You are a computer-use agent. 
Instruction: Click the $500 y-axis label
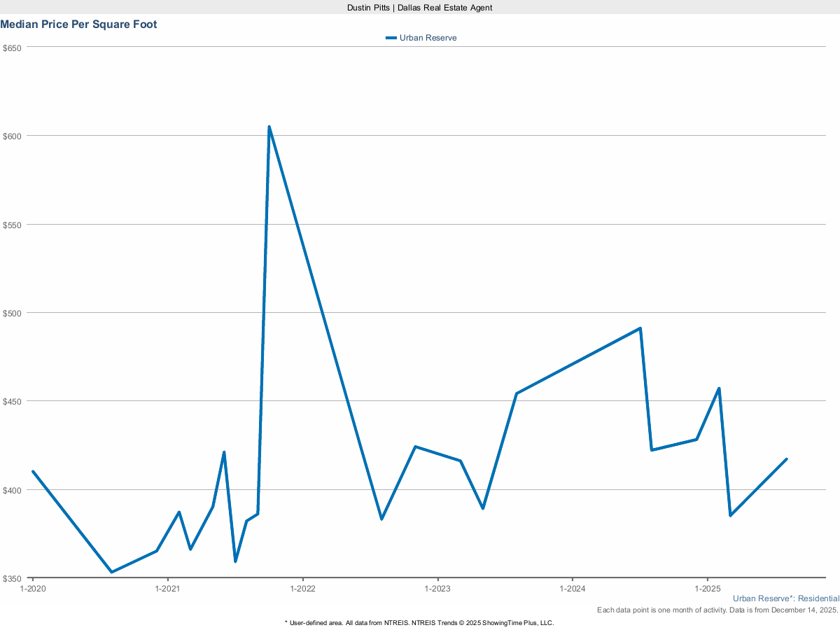coord(13,313)
